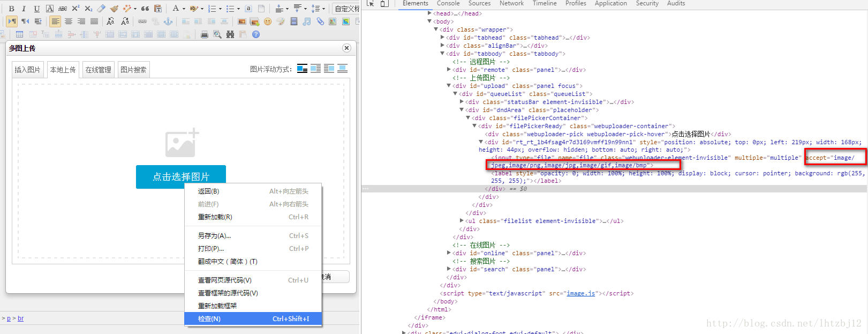Open the custom heading 自定义标 combo box

click(x=346, y=9)
